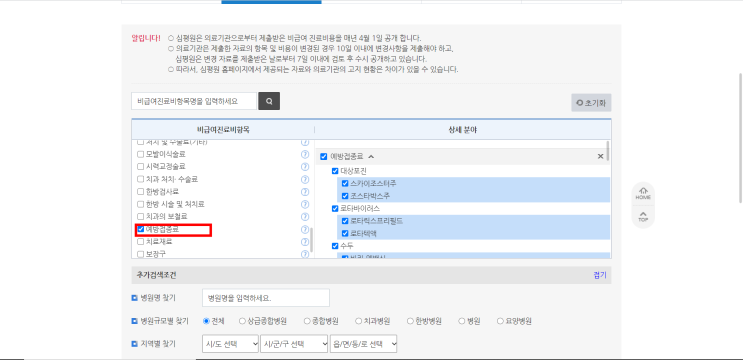
Task: Collapse the 예방접종료 group chevron
Action: pyautogui.click(x=371, y=157)
